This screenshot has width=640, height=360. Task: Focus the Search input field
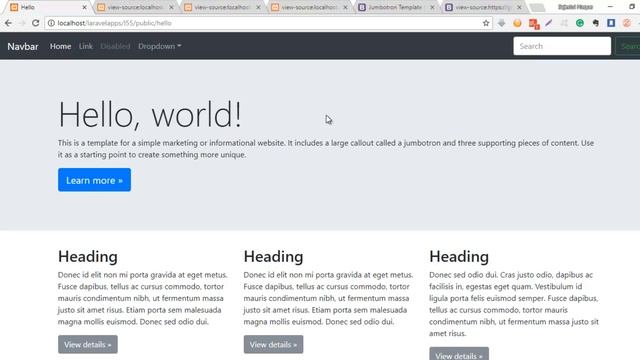[562, 46]
